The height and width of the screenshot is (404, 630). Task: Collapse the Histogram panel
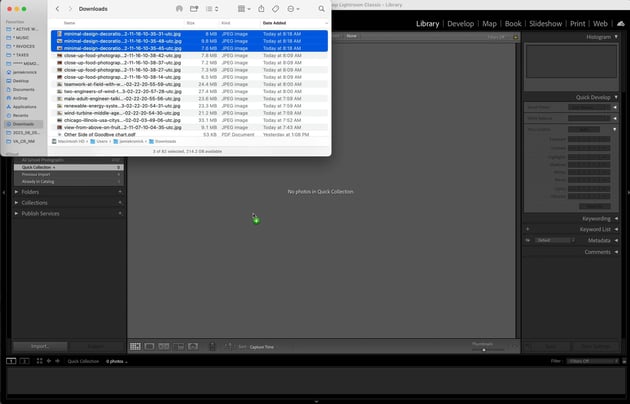coord(616,37)
